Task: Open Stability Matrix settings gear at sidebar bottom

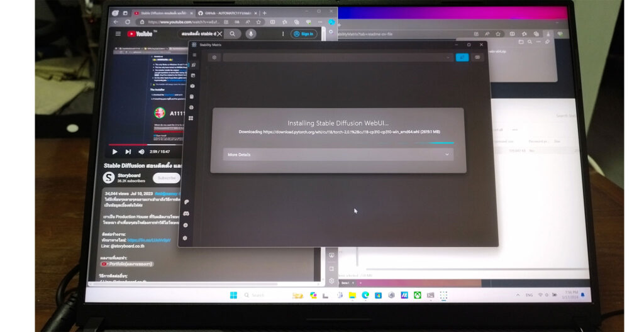Action: pyautogui.click(x=186, y=238)
